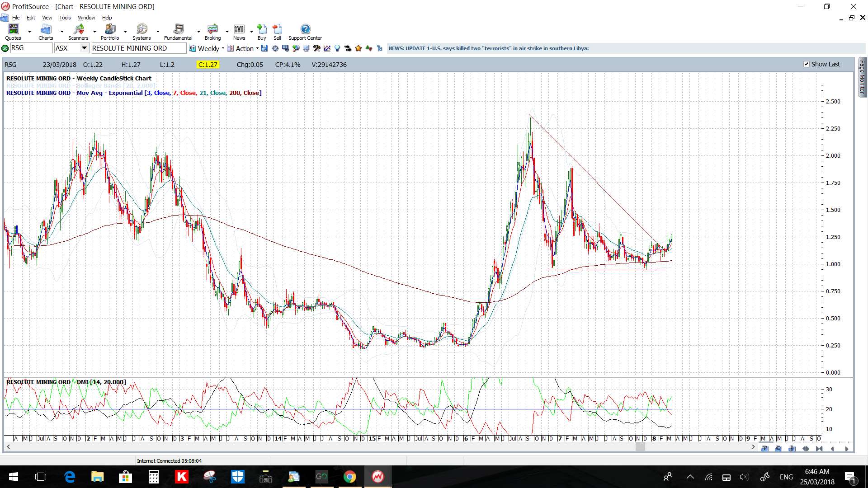Expand the Charts dropdown arrow
The width and height of the screenshot is (868, 488).
click(62, 32)
